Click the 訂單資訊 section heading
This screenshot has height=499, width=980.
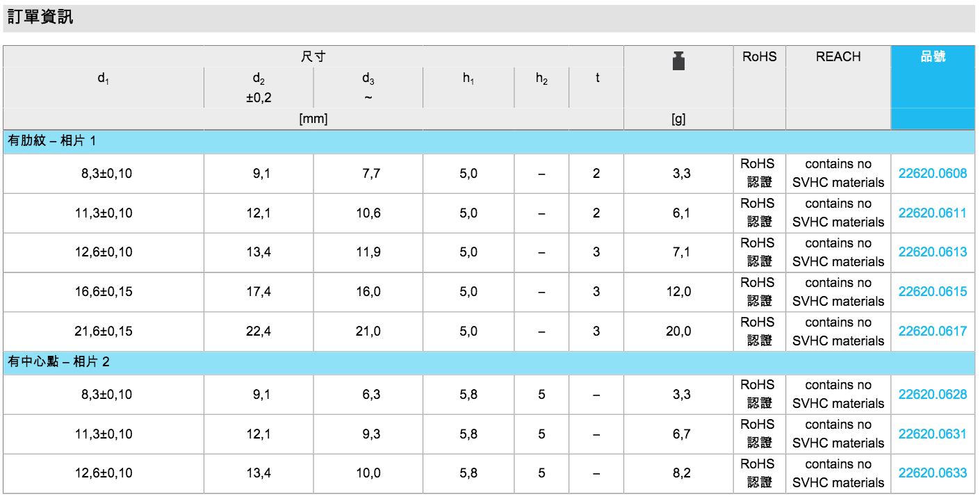click(40, 17)
